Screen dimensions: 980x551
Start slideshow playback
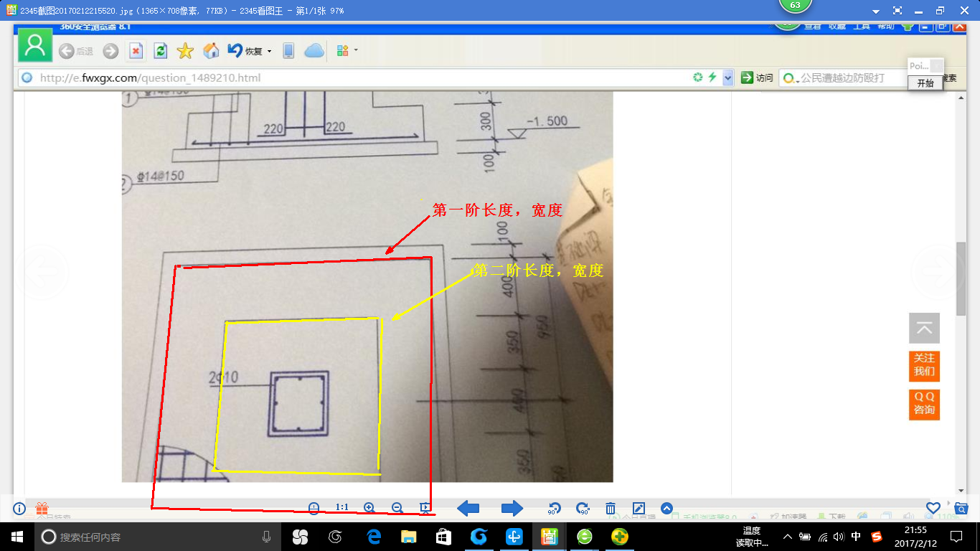425,509
